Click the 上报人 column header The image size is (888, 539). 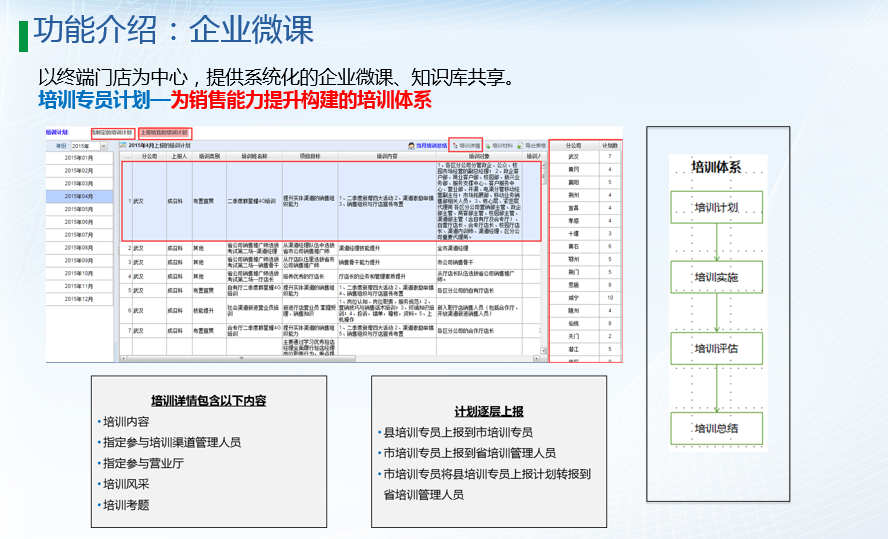point(179,156)
